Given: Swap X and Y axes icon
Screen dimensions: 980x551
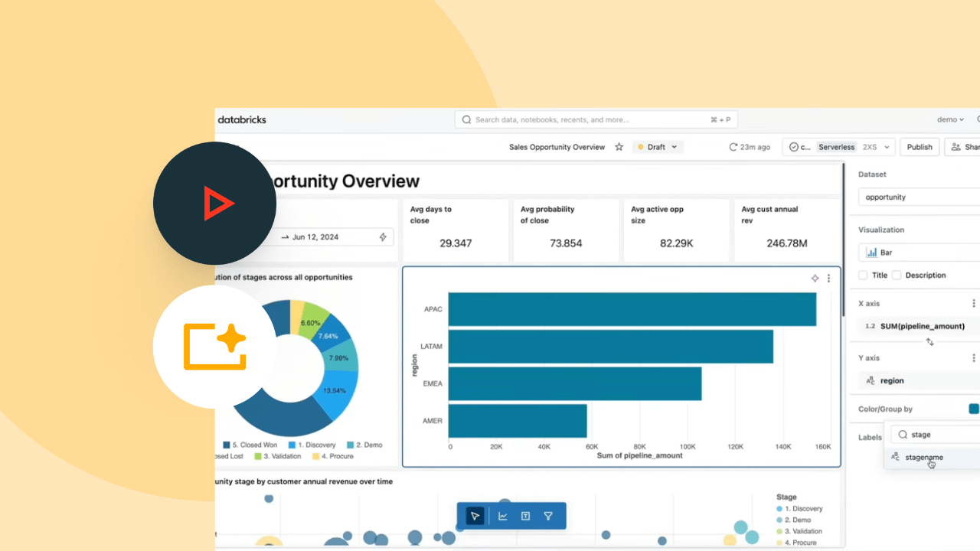Looking at the screenshot, I should click(929, 342).
